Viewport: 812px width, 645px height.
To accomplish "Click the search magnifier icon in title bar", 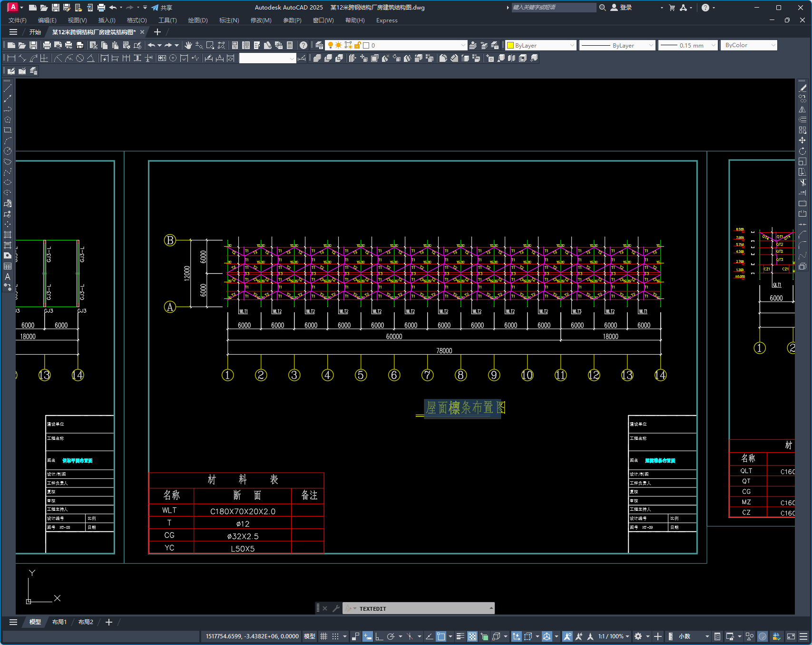I will pos(602,8).
